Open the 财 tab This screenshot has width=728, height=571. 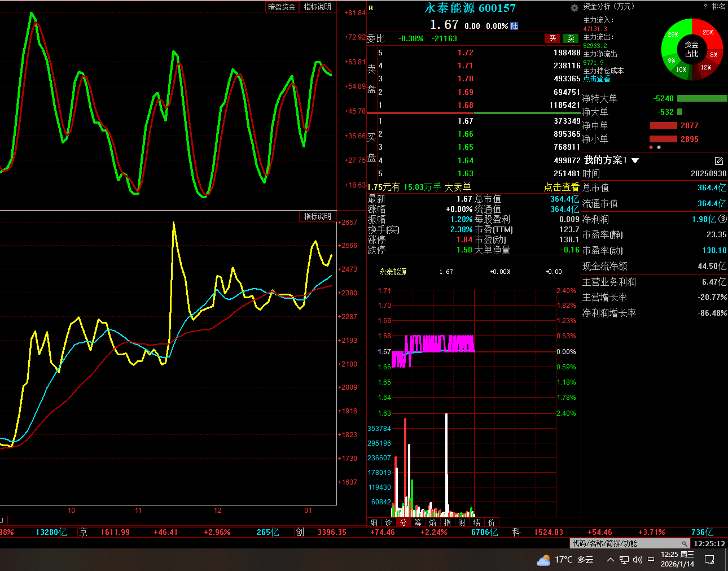click(x=462, y=522)
